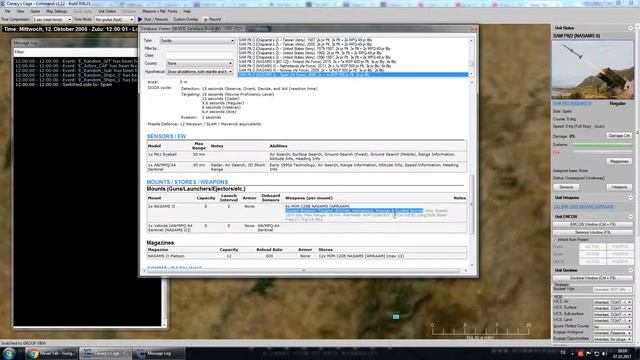Click the Sensors button in Unit Status
Image resolution: width=640 pixels, height=360 pixels.
(x=566, y=187)
